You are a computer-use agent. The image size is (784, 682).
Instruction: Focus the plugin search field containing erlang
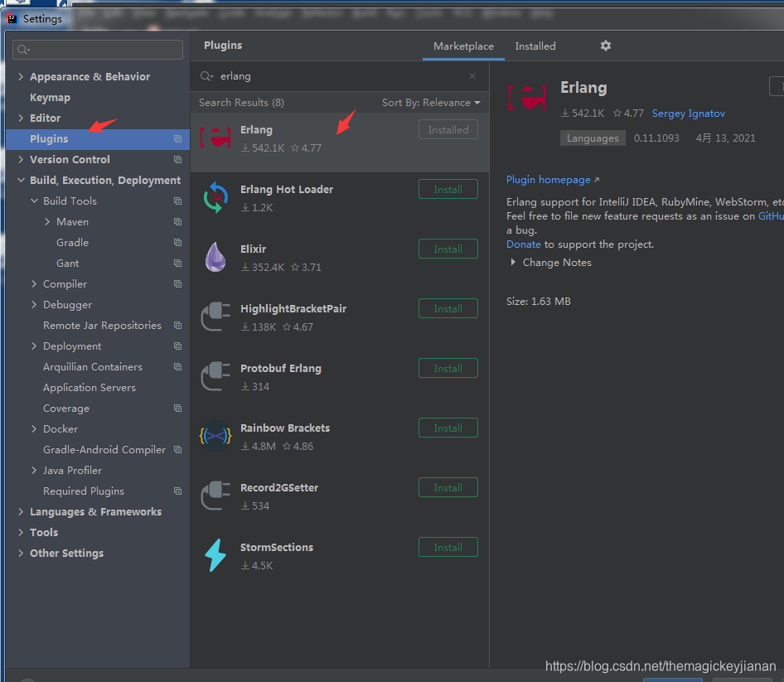pos(340,76)
